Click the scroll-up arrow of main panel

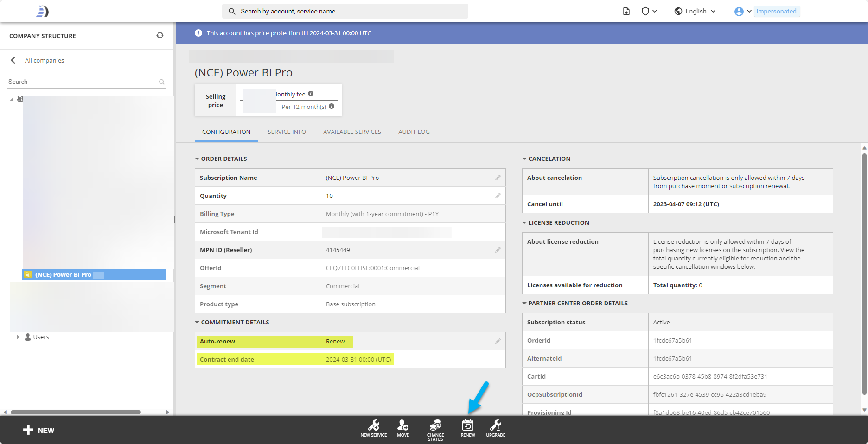[x=864, y=148]
